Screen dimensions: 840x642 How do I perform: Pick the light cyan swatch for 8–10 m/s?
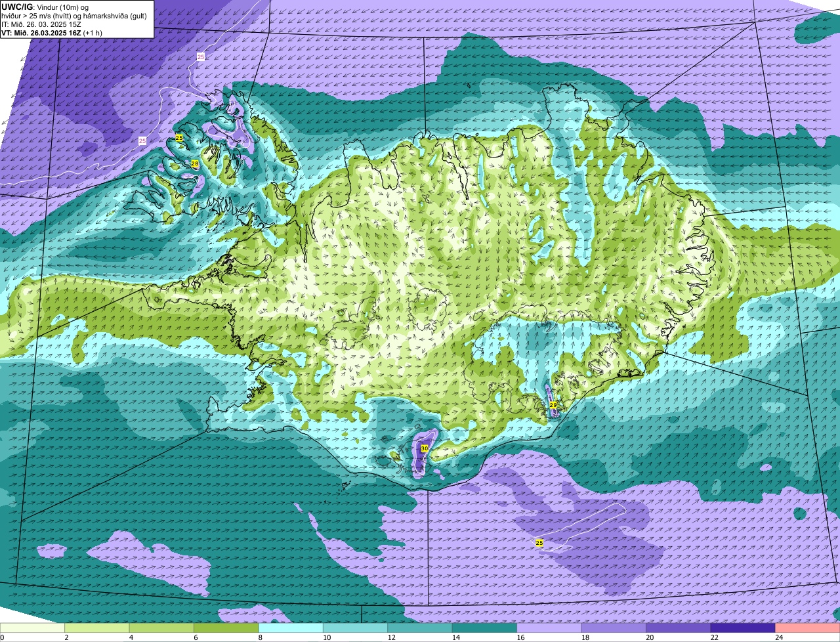coord(291,628)
